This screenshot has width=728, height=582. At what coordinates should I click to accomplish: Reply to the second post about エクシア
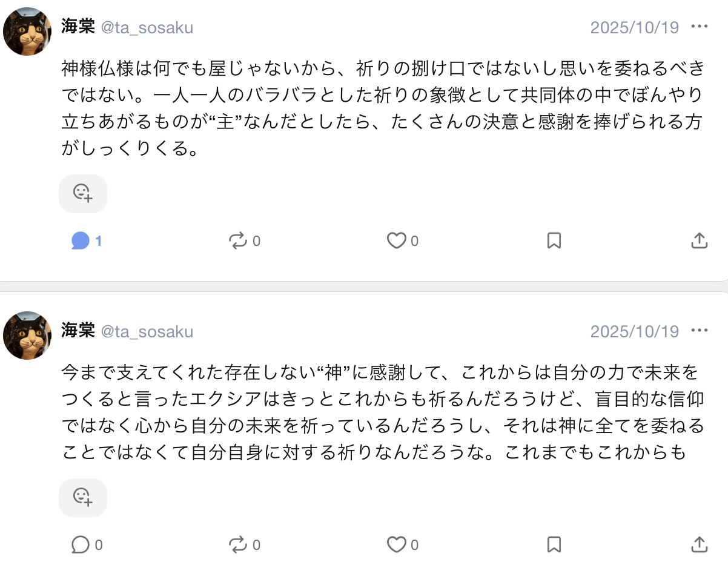[81, 544]
